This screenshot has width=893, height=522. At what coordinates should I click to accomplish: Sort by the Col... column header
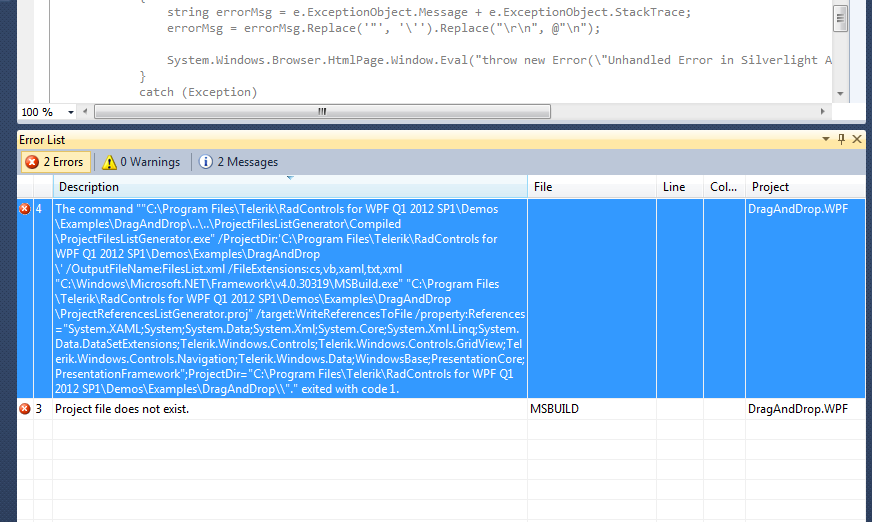pos(724,187)
